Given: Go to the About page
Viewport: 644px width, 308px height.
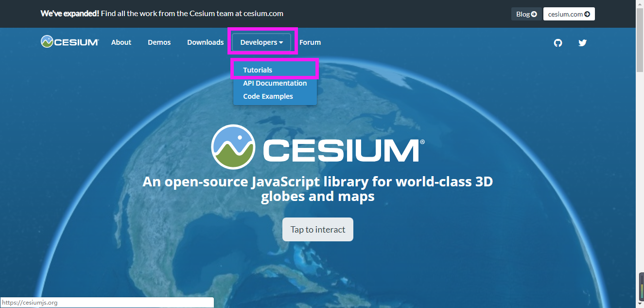Looking at the screenshot, I should tap(121, 42).
